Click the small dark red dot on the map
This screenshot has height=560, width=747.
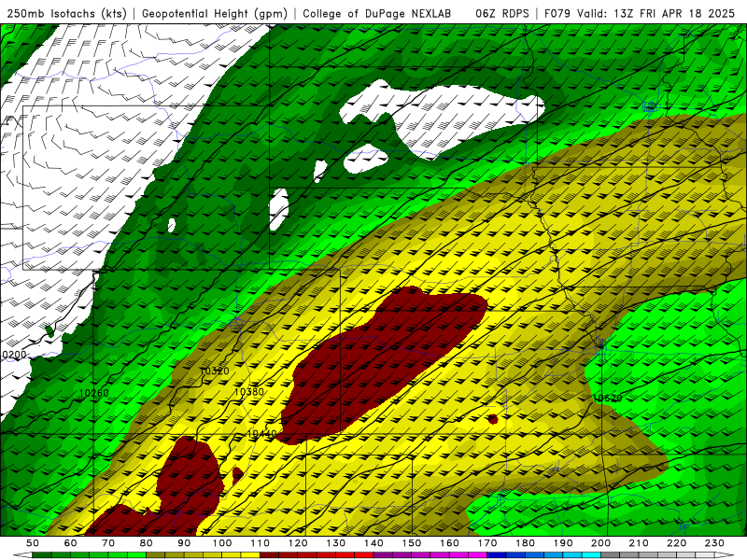click(x=493, y=419)
